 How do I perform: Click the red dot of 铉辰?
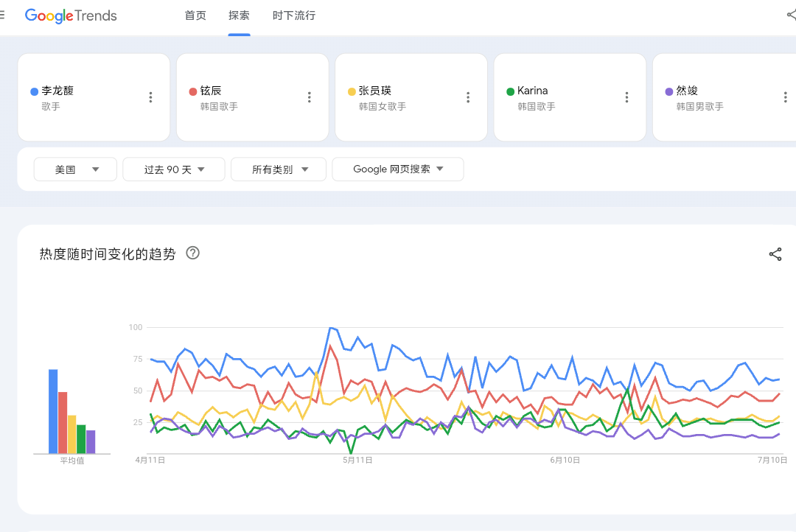tap(193, 92)
